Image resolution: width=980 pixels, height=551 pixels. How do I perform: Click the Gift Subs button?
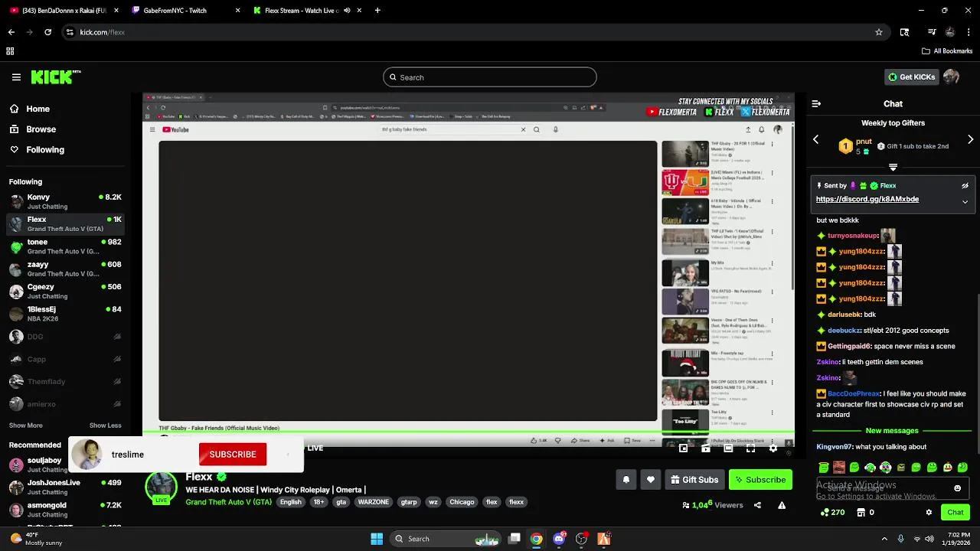(694, 480)
